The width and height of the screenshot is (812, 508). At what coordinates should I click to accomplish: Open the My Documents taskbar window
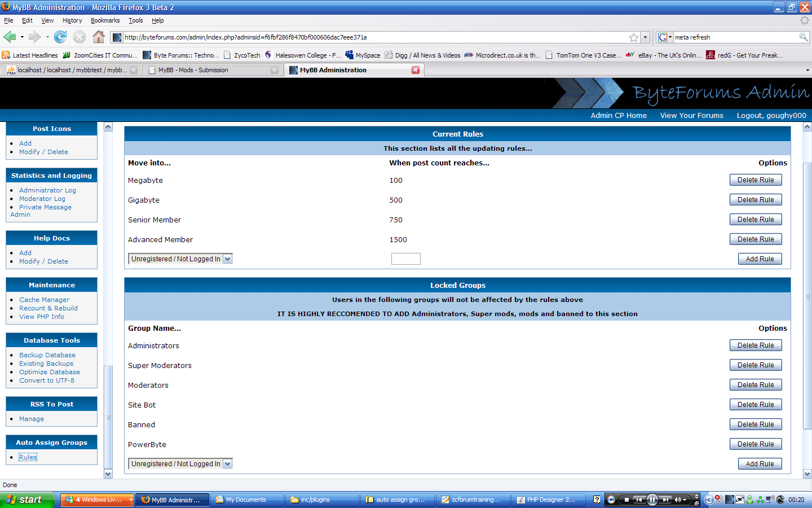[x=246, y=500]
